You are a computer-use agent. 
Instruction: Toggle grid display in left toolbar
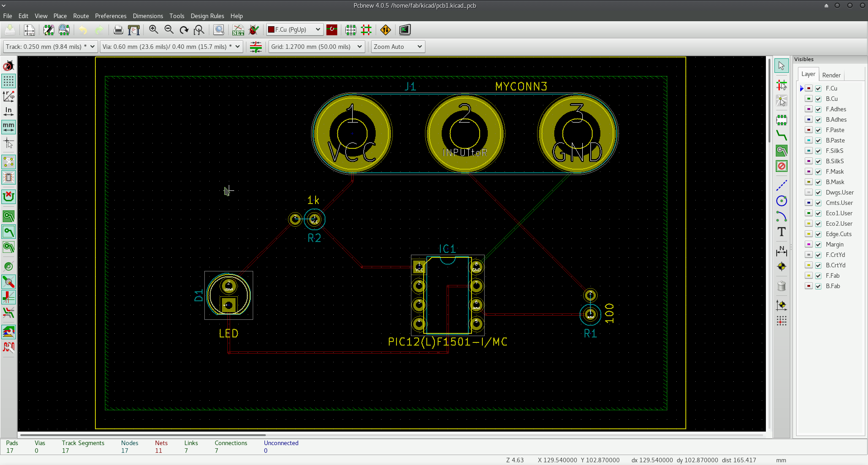9,81
